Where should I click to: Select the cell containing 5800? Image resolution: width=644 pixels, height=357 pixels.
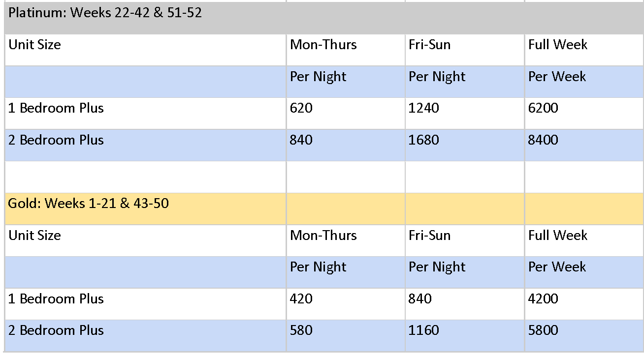(x=584, y=335)
